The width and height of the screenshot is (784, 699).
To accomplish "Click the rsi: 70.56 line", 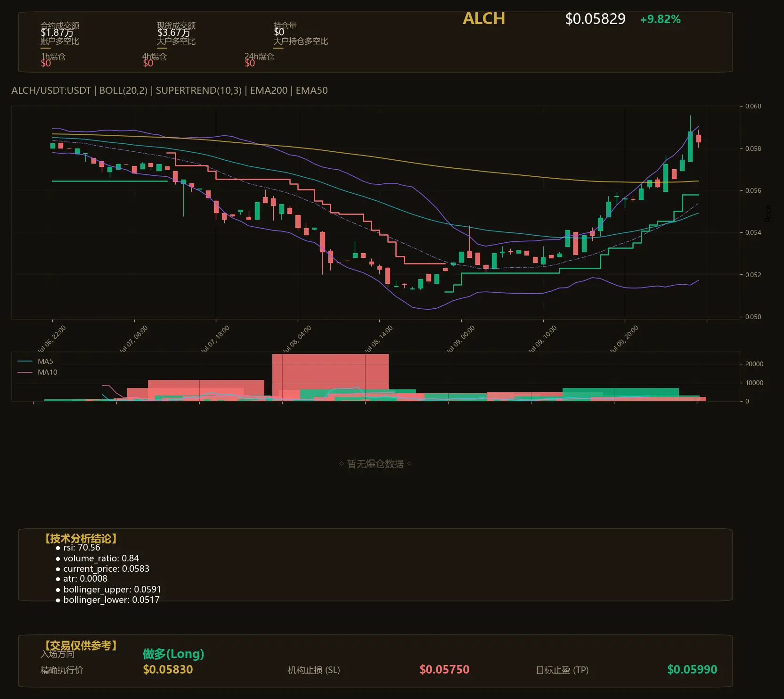I will pos(78,548).
